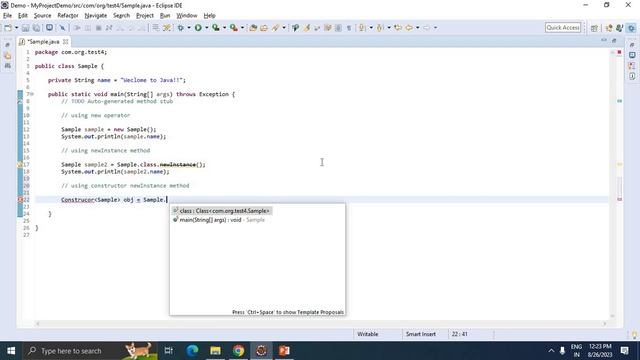Click the Previous Annotation icon
The height and width of the screenshot is (360, 640).
[x=380, y=28]
